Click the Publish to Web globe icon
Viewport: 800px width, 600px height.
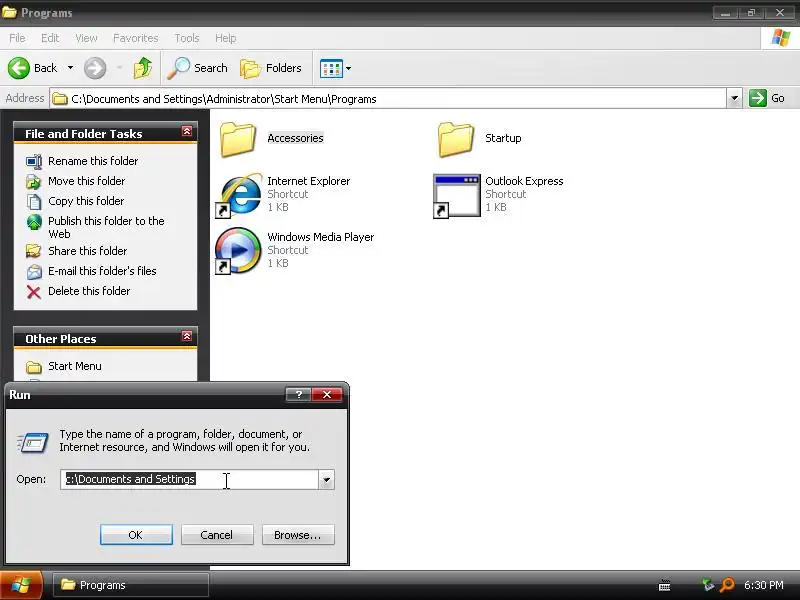pyautogui.click(x=34, y=222)
